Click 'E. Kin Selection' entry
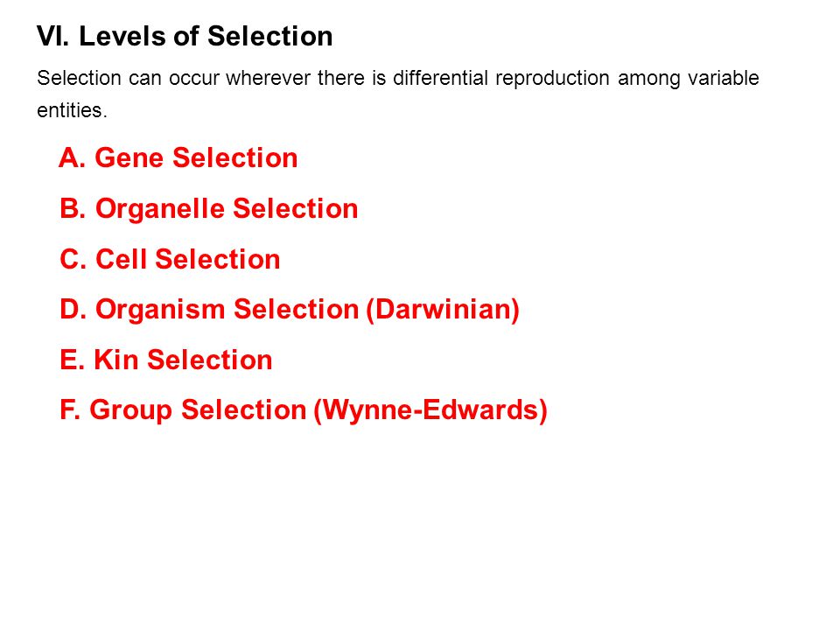This screenshot has height=630, width=840. [x=166, y=360]
